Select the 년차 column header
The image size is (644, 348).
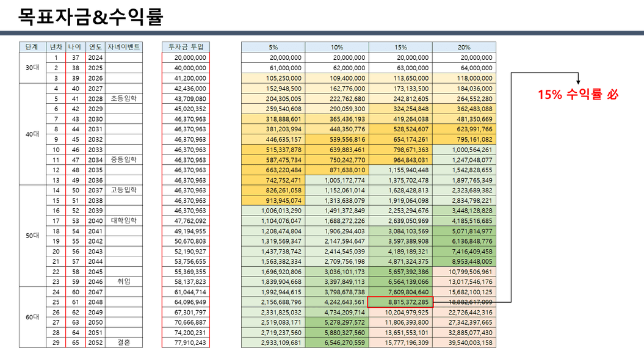56,47
